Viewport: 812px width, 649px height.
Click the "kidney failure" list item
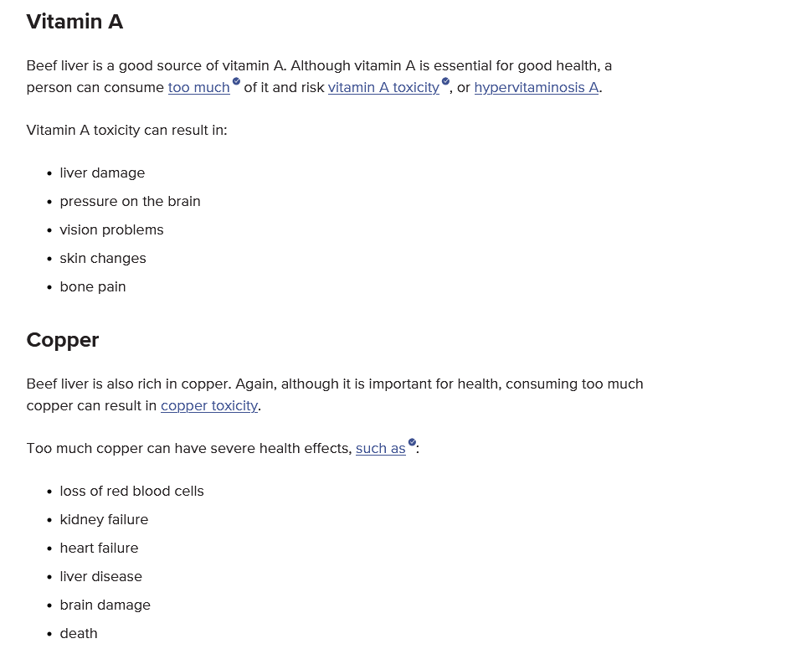[x=104, y=519]
